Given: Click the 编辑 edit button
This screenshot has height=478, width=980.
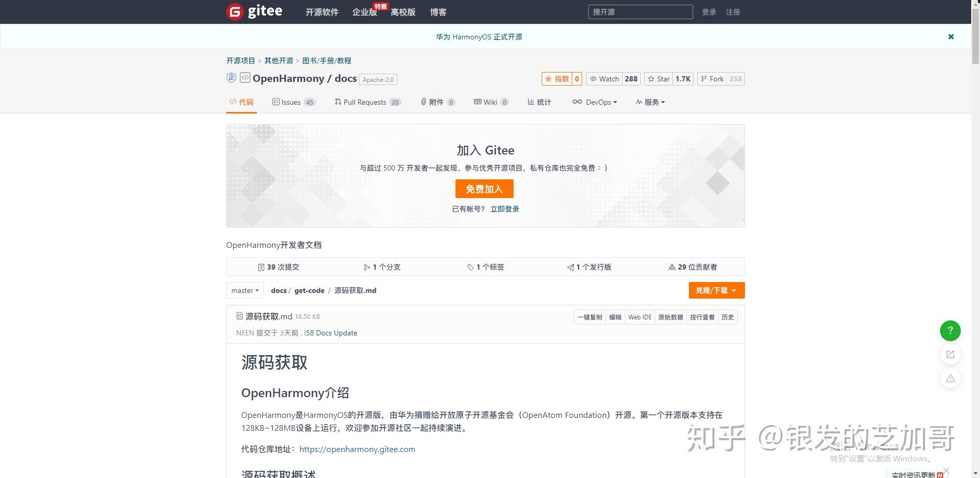Looking at the screenshot, I should coord(615,317).
